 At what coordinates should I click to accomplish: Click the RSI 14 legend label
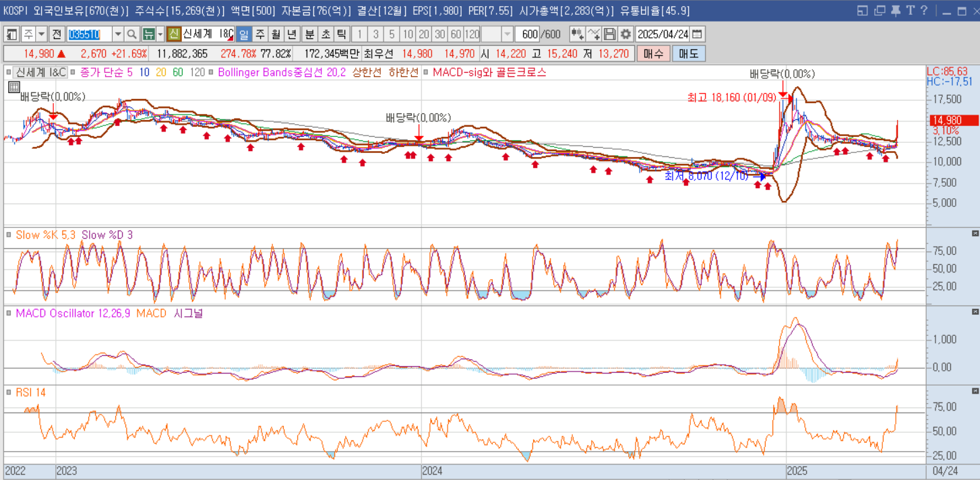coord(30,392)
